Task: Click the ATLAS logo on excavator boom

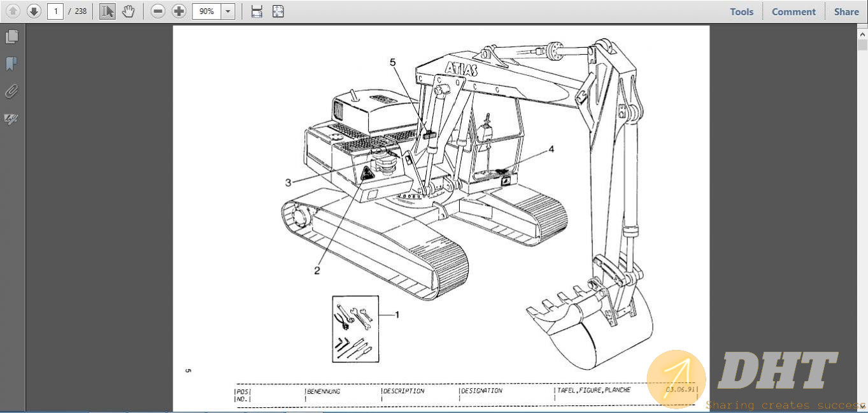Action: (x=461, y=68)
